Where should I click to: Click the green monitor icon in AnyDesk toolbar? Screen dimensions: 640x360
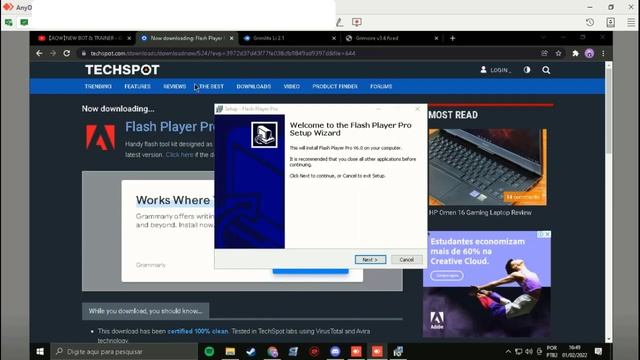9,22
